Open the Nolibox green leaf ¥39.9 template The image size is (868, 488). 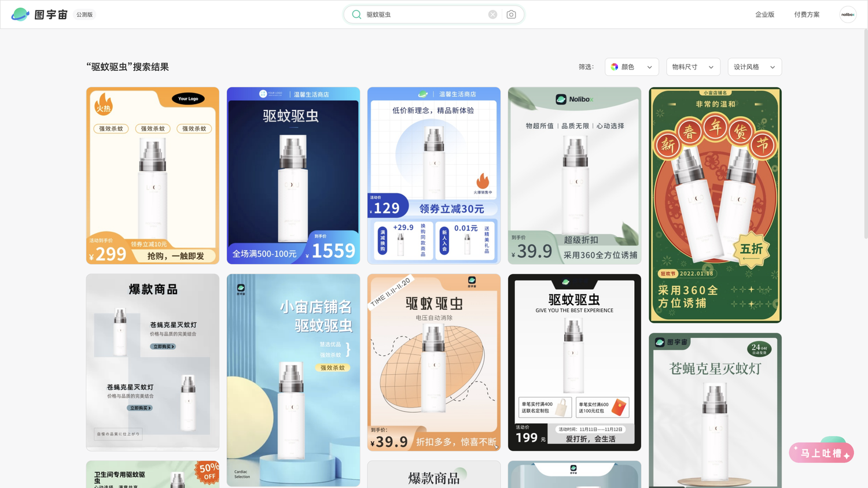coord(575,176)
